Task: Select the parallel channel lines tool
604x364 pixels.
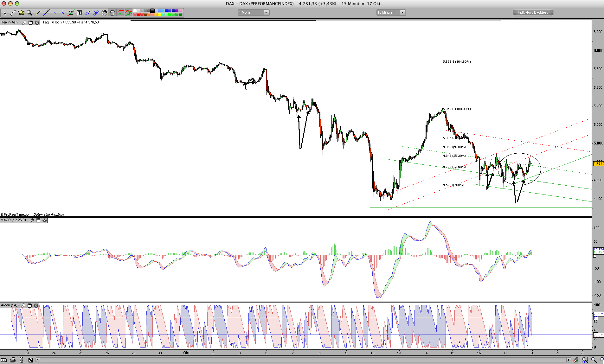Action: (x=96, y=13)
